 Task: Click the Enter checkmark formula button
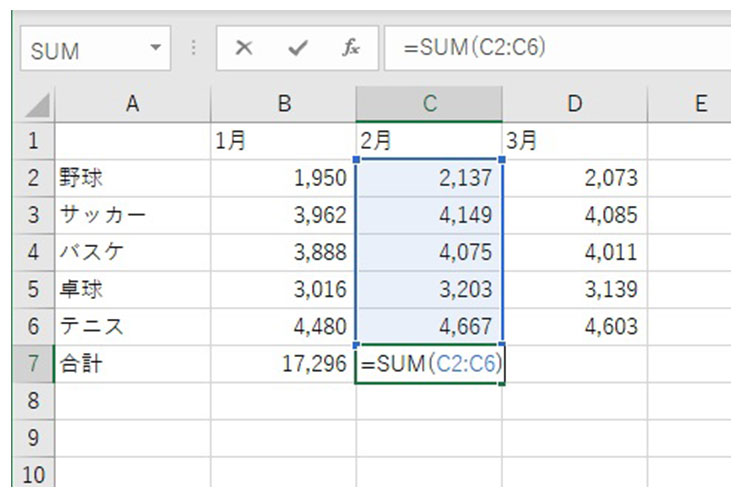click(x=297, y=49)
